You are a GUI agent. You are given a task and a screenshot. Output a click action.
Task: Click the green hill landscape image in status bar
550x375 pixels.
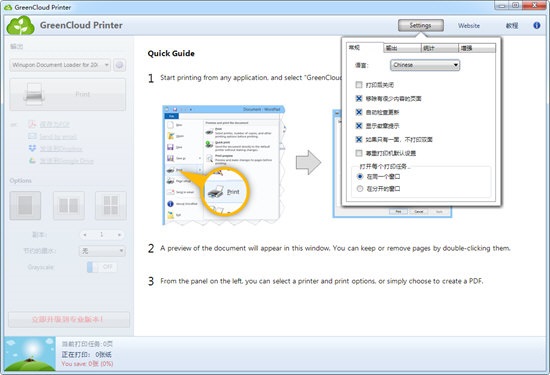click(x=30, y=354)
